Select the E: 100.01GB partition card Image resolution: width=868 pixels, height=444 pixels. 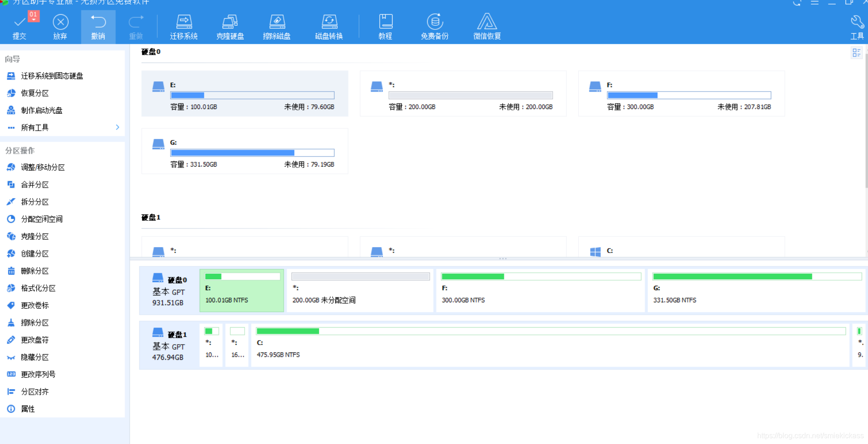point(245,93)
